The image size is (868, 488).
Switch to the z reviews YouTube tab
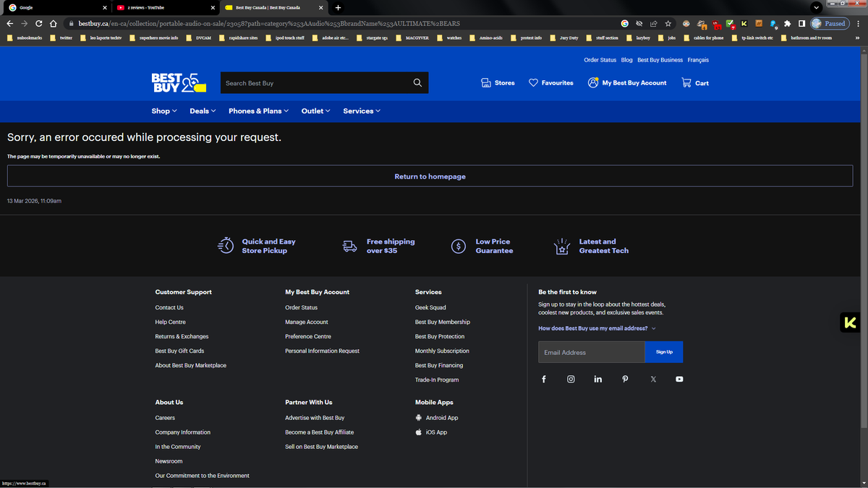click(x=166, y=7)
